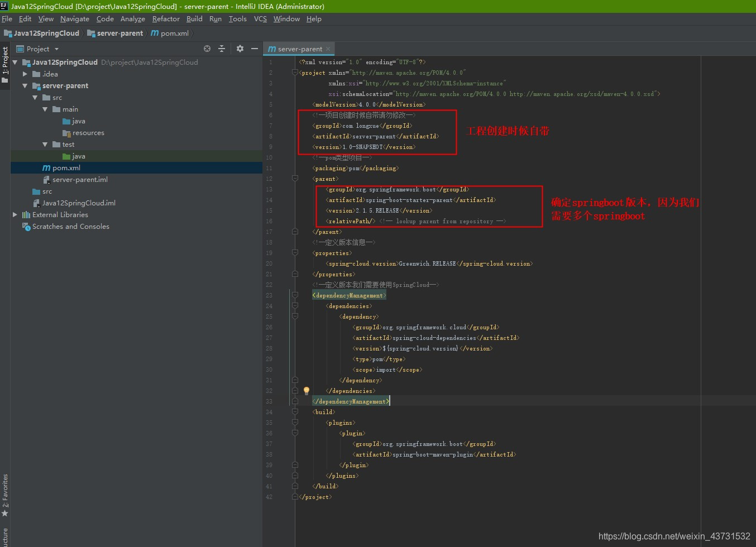
Task: Collapse the main folder
Action: click(45, 109)
